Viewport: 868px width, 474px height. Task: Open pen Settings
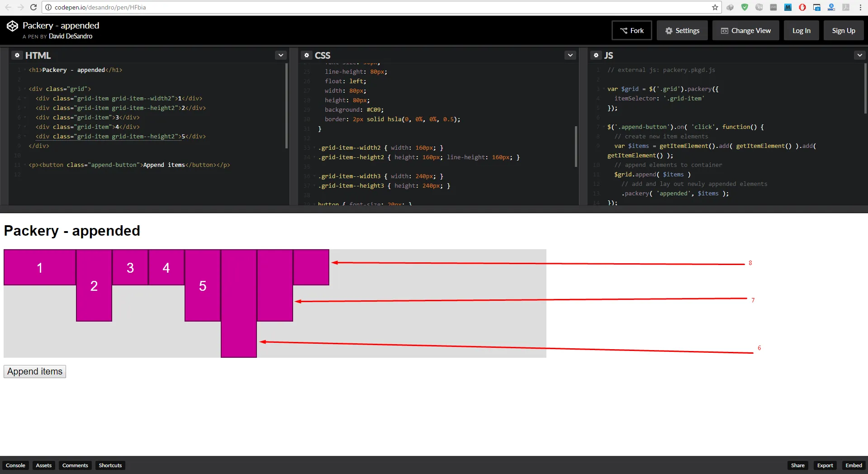click(682, 30)
